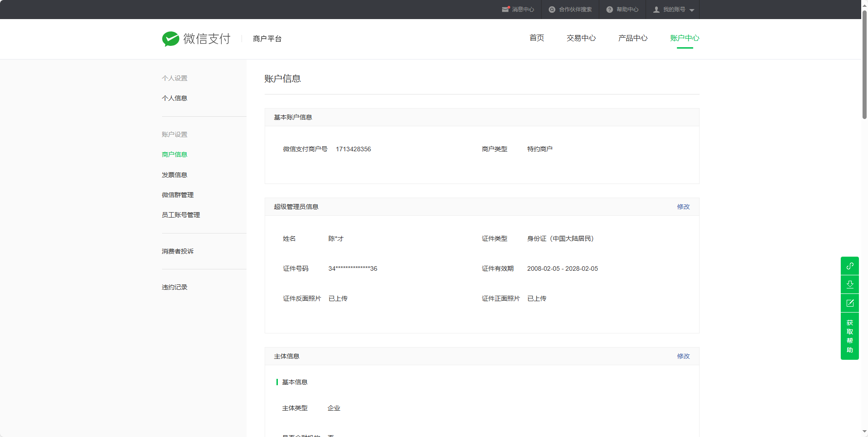
Task: Click the 我的账号 user avatar icon
Action: pos(656,10)
